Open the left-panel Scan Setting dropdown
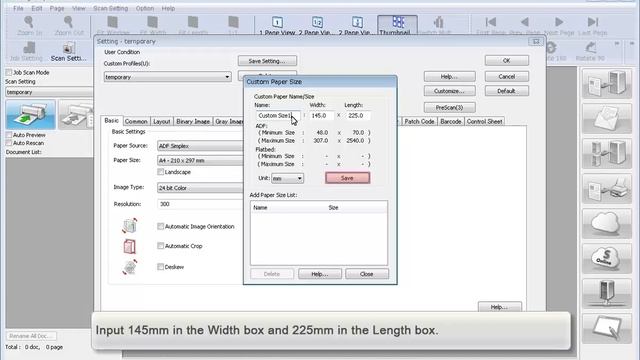This screenshot has height=360, width=640. coord(49,92)
